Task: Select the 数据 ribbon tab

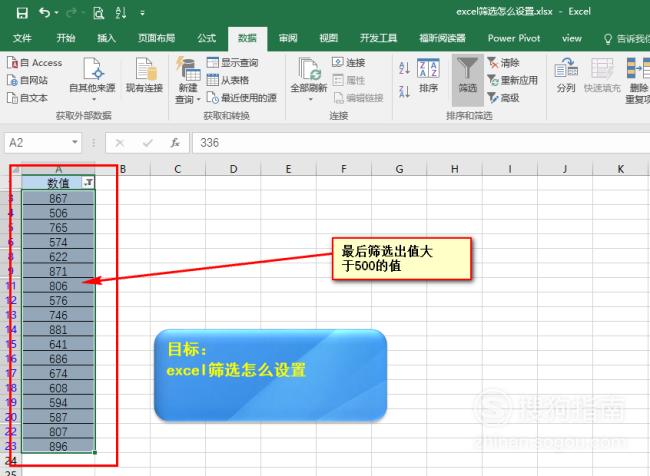Action: [x=247, y=38]
